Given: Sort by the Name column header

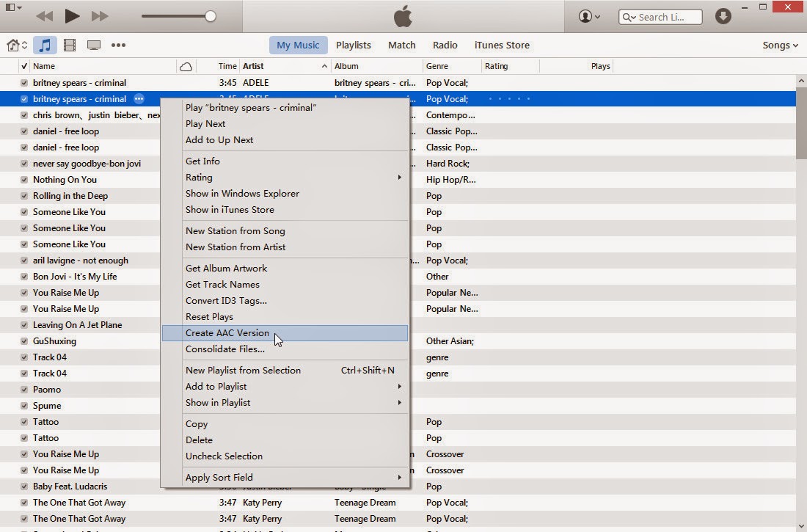Looking at the screenshot, I should tap(103, 66).
